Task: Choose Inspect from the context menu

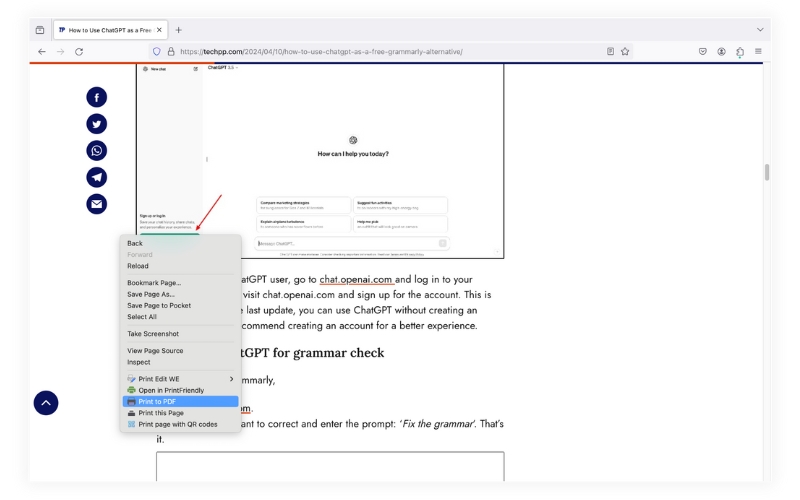Action: point(180,362)
